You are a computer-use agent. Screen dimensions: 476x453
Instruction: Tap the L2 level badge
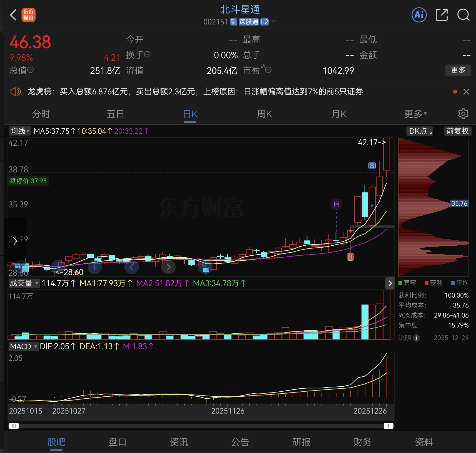(265, 22)
